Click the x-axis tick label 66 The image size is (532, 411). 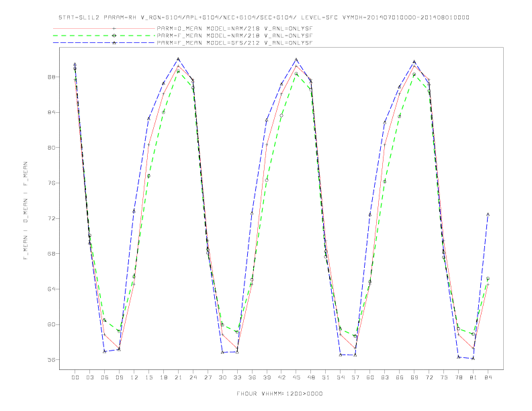[x=400, y=377]
